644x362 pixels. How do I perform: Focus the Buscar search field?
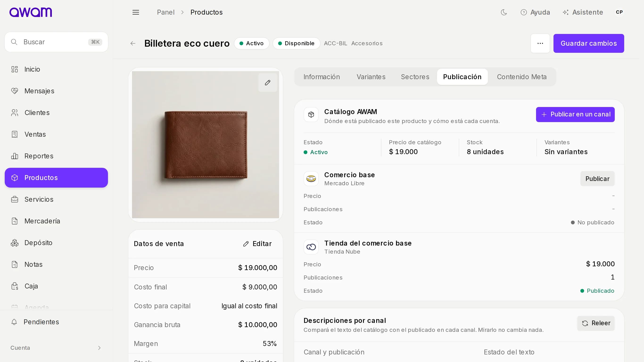(x=56, y=42)
